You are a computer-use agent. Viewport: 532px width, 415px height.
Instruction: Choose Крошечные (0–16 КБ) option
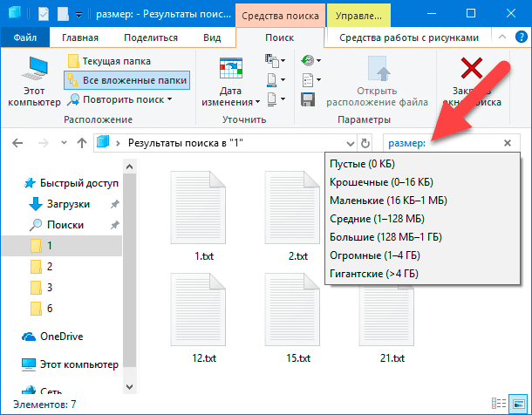(422, 182)
